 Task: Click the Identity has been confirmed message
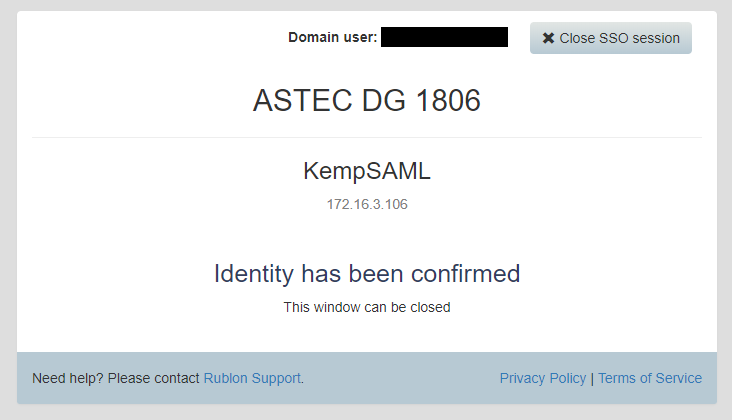[367, 273]
